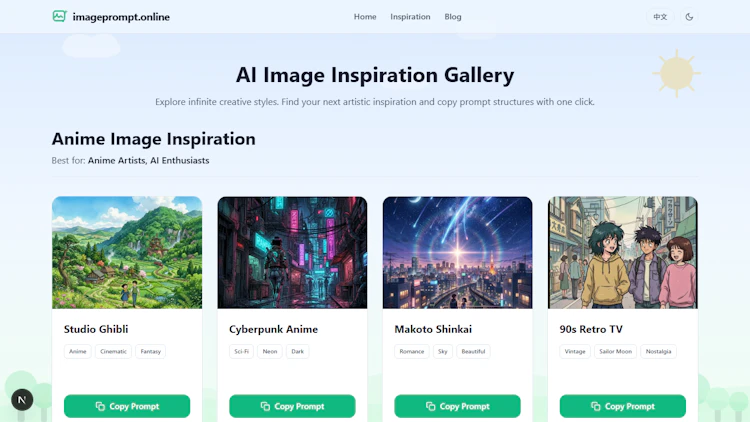Open the Blog link

[452, 17]
